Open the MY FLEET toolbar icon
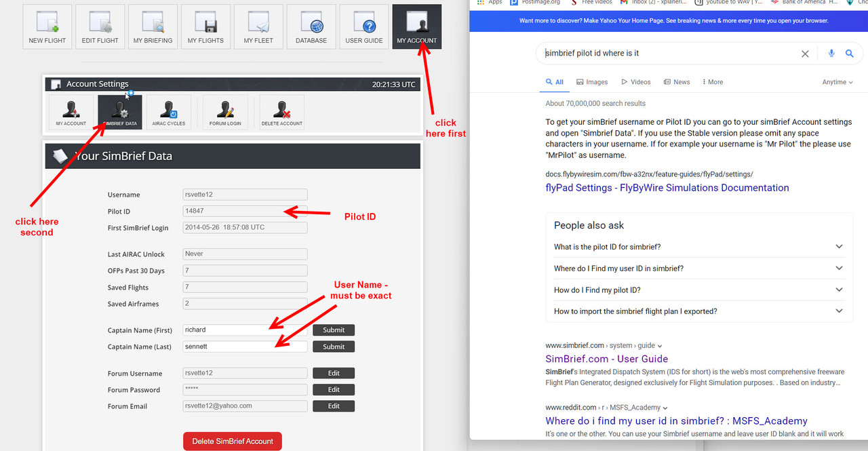The image size is (868, 451). [x=258, y=26]
